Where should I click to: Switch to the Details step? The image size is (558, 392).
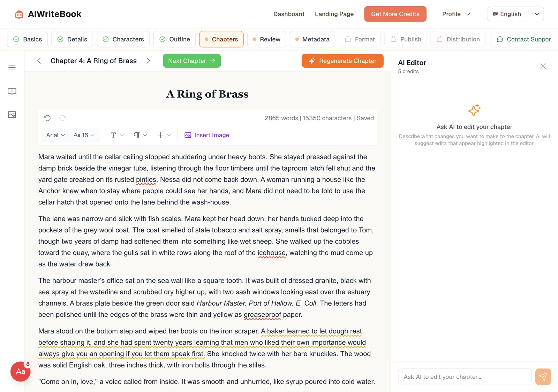[x=72, y=39]
